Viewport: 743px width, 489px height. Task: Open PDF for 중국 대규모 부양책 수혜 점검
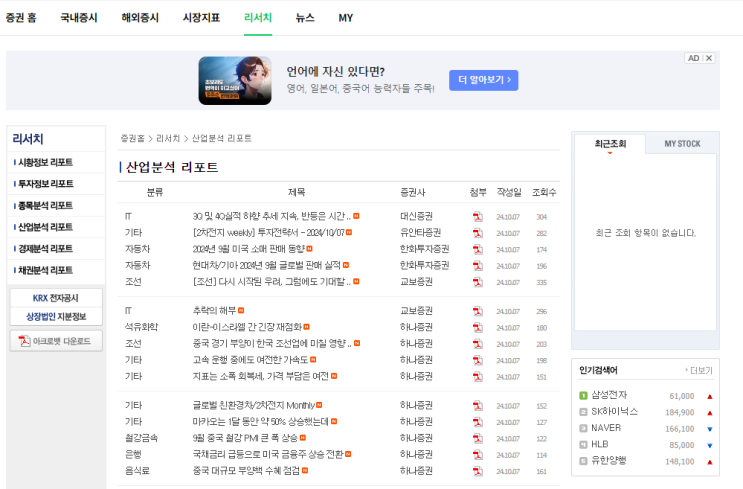coord(477,471)
